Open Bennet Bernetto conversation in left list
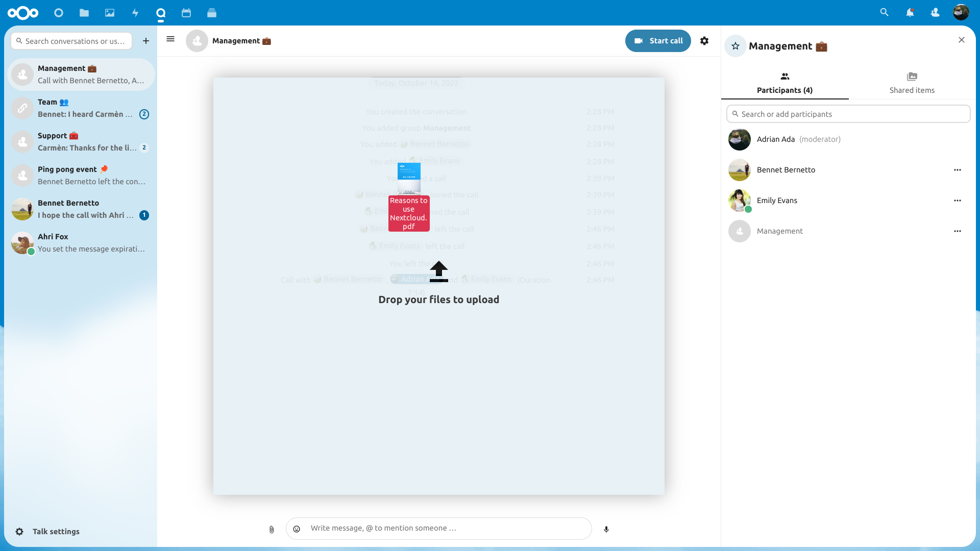Image resolution: width=980 pixels, height=551 pixels. [81, 209]
